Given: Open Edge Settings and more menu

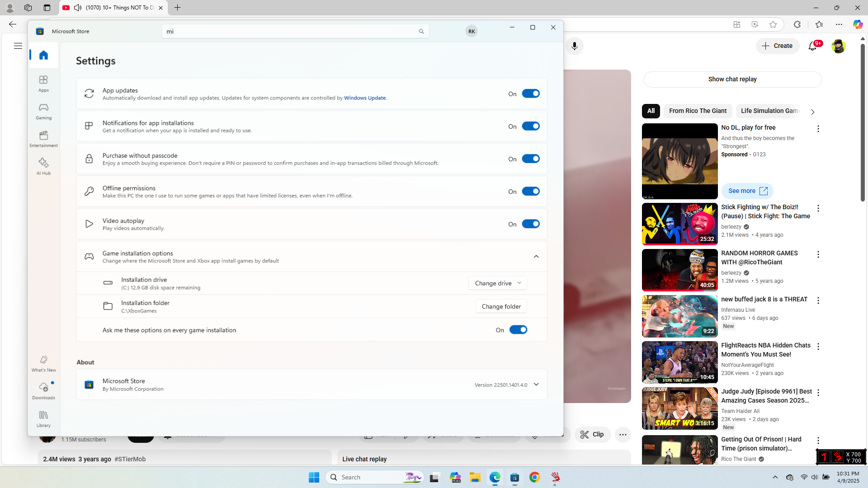Looking at the screenshot, I should 839,24.
